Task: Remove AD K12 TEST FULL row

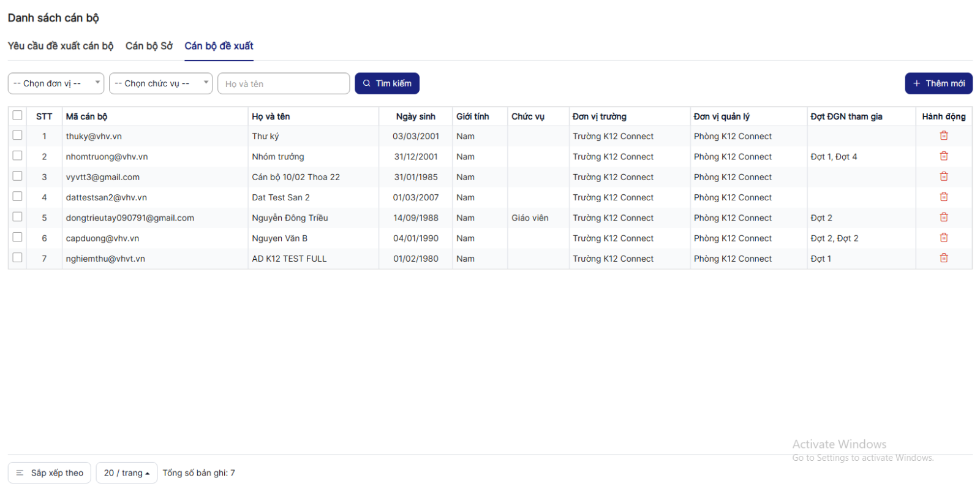Action: pyautogui.click(x=943, y=258)
